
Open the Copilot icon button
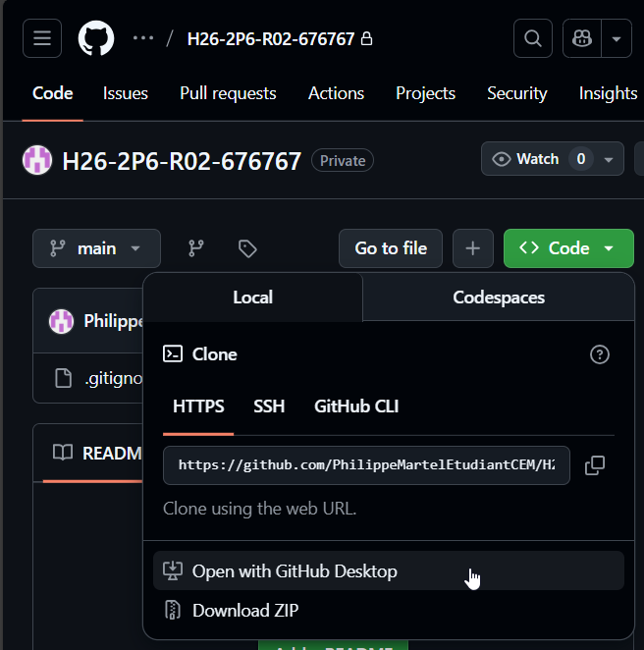pyautogui.click(x=583, y=38)
